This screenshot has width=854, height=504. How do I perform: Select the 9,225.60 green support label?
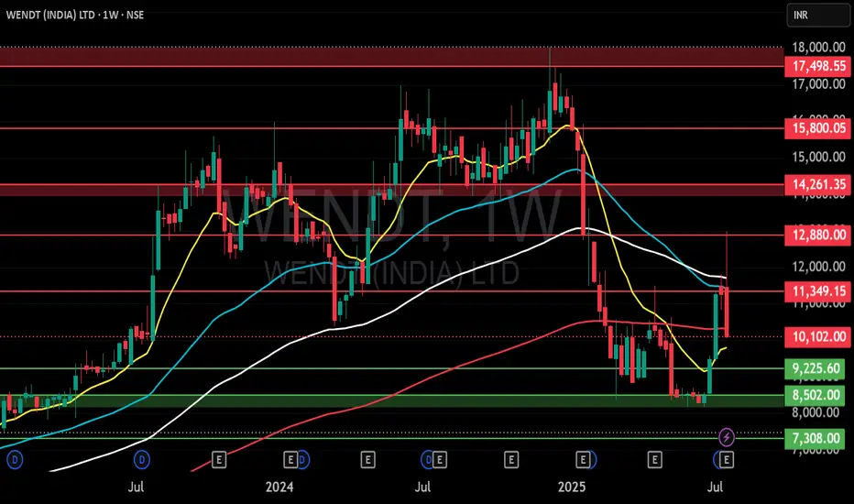point(816,369)
